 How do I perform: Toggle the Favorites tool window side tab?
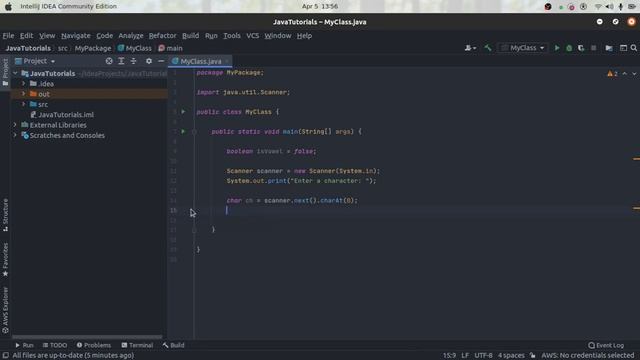click(x=5, y=260)
